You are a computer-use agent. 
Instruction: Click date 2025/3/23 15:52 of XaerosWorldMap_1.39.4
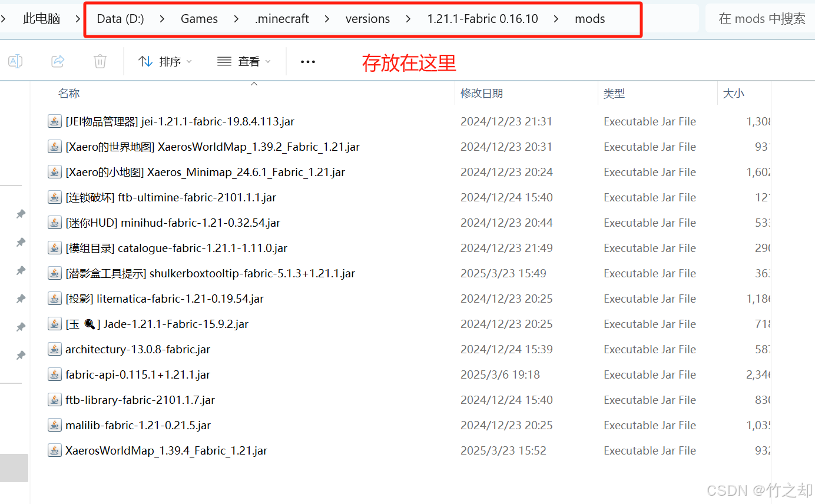coord(503,451)
